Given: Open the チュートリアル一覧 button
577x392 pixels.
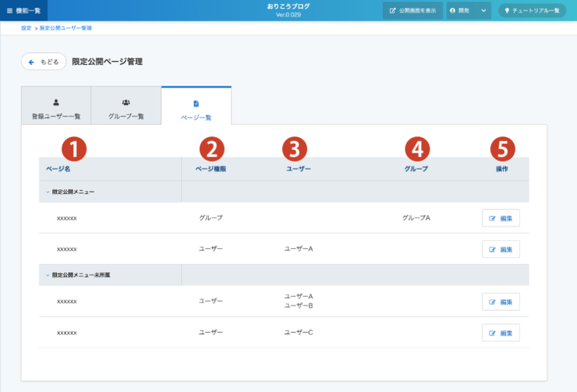Looking at the screenshot, I should point(532,11).
